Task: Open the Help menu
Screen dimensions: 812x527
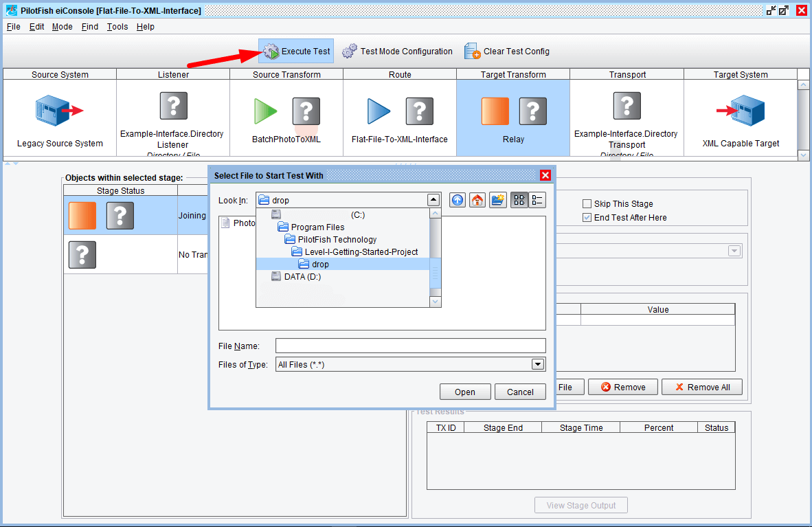Action: tap(146, 26)
